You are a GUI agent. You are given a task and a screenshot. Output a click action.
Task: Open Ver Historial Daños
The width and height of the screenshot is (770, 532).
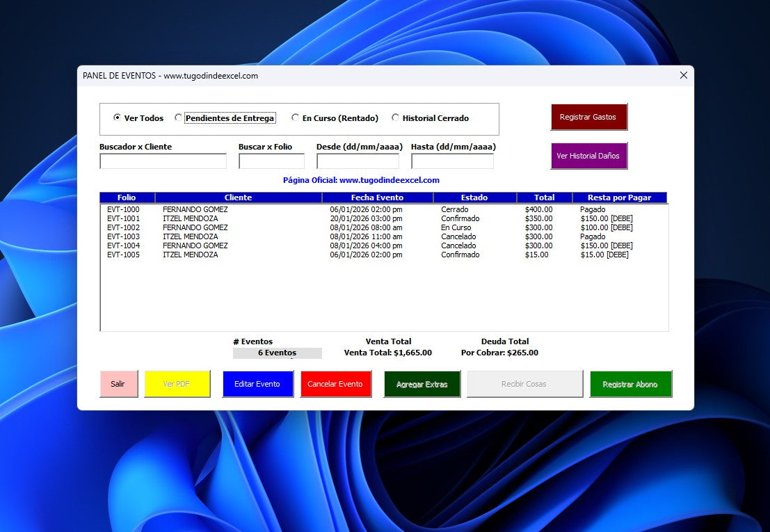click(588, 156)
